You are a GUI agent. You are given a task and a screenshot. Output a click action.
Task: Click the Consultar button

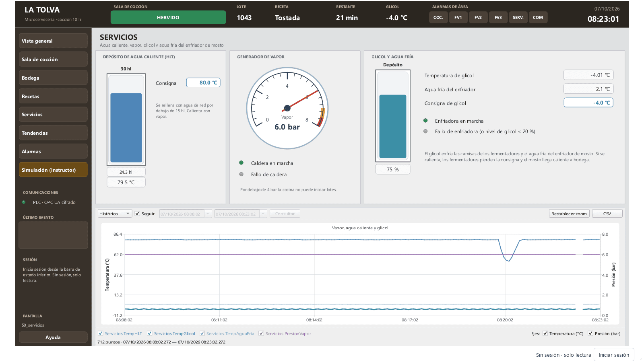tap(285, 214)
